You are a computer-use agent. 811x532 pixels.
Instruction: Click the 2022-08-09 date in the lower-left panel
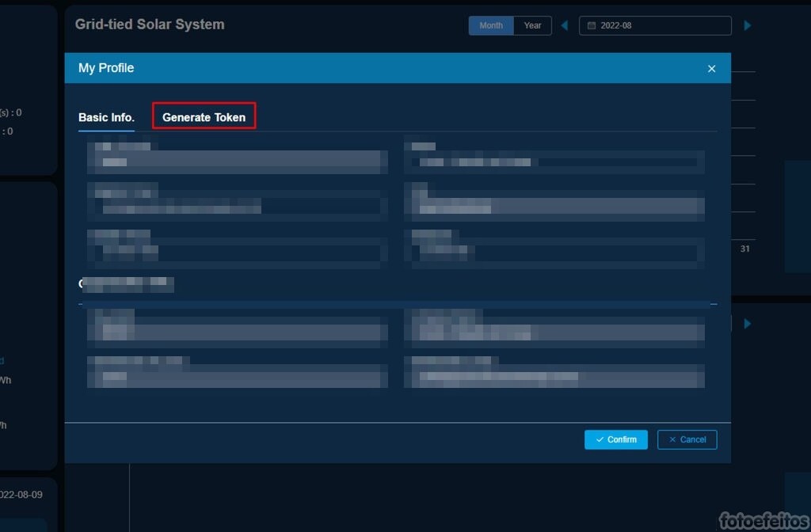tap(21, 495)
